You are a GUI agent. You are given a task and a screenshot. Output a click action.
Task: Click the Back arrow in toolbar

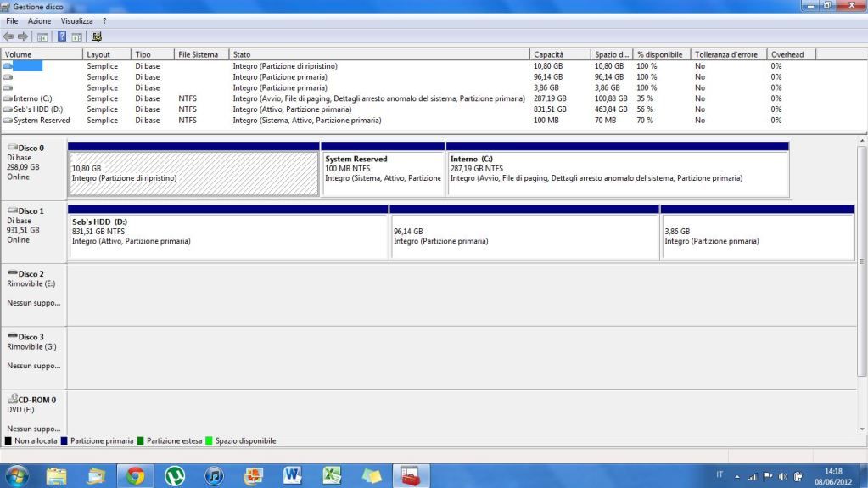(x=9, y=36)
